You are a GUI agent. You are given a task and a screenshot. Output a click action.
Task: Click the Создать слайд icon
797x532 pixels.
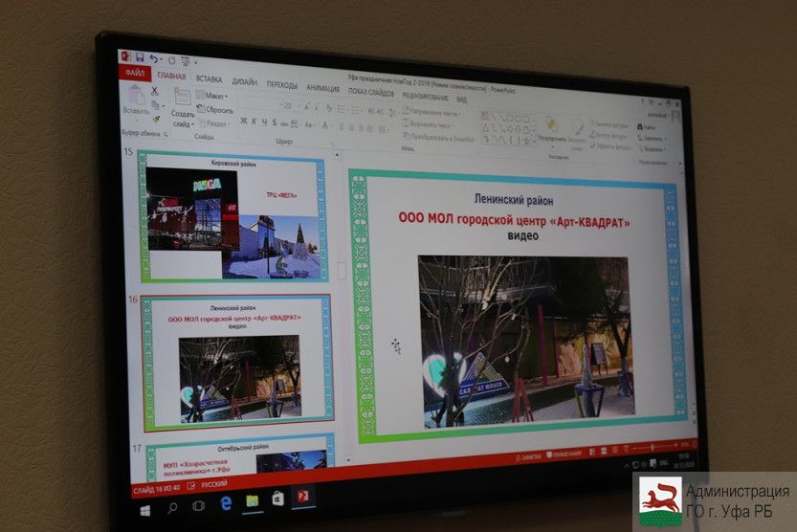[182, 97]
